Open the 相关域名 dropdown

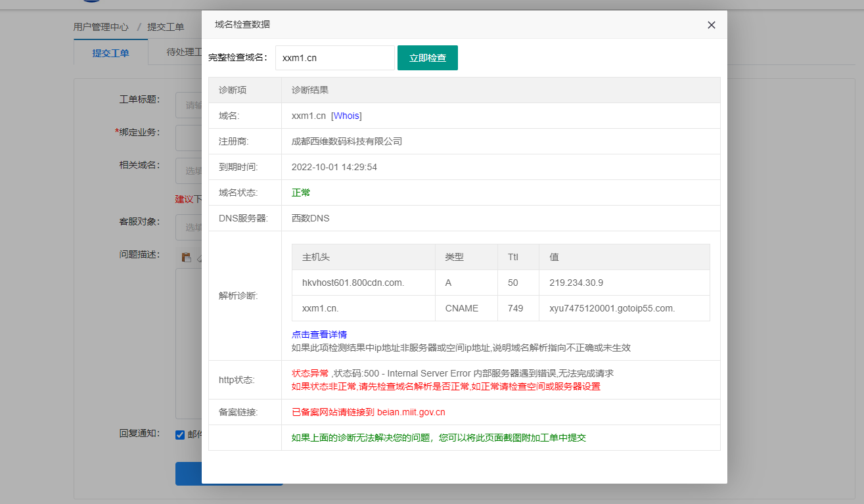[x=189, y=171]
